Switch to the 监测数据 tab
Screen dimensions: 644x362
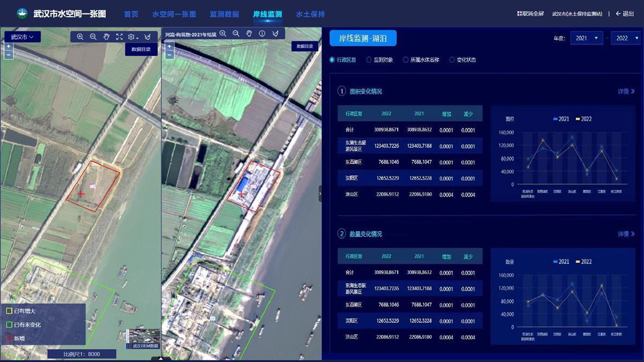(224, 14)
